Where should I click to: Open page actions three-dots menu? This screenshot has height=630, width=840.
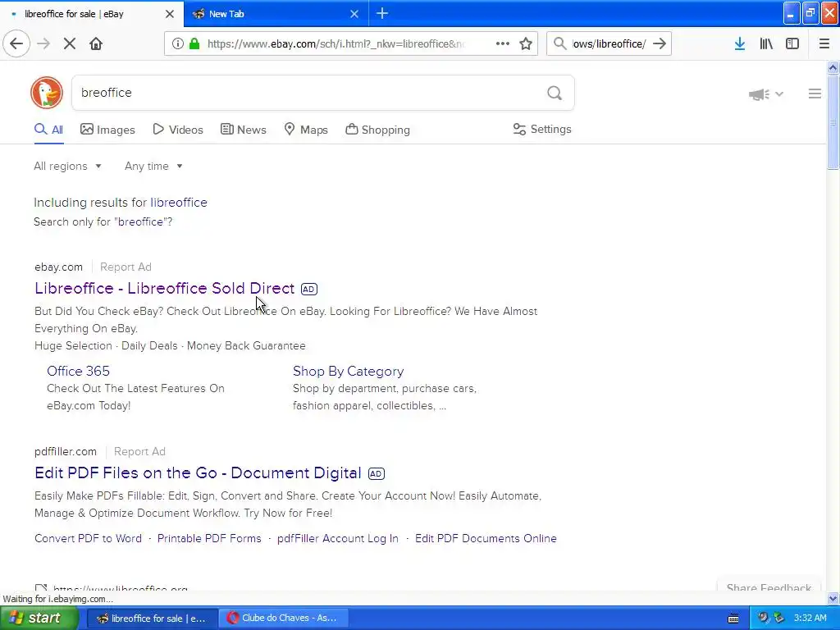pyautogui.click(x=503, y=43)
